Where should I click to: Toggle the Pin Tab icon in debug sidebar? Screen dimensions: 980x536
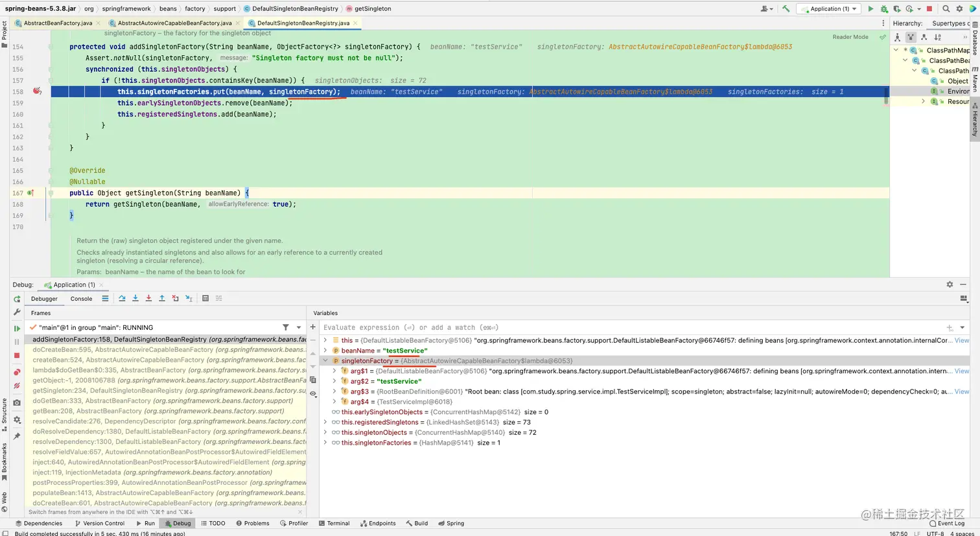[x=17, y=436]
